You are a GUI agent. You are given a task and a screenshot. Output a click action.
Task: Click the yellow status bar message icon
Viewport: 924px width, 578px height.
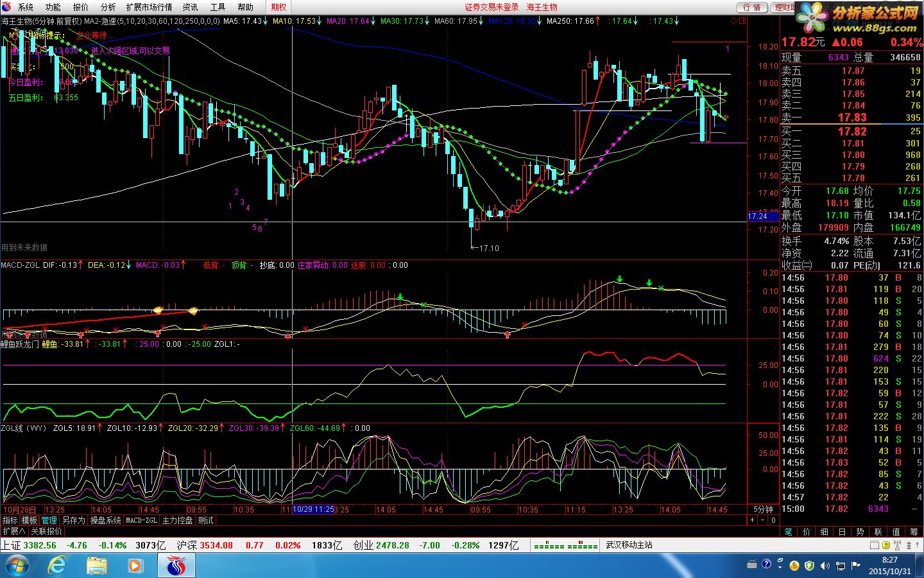click(886, 545)
